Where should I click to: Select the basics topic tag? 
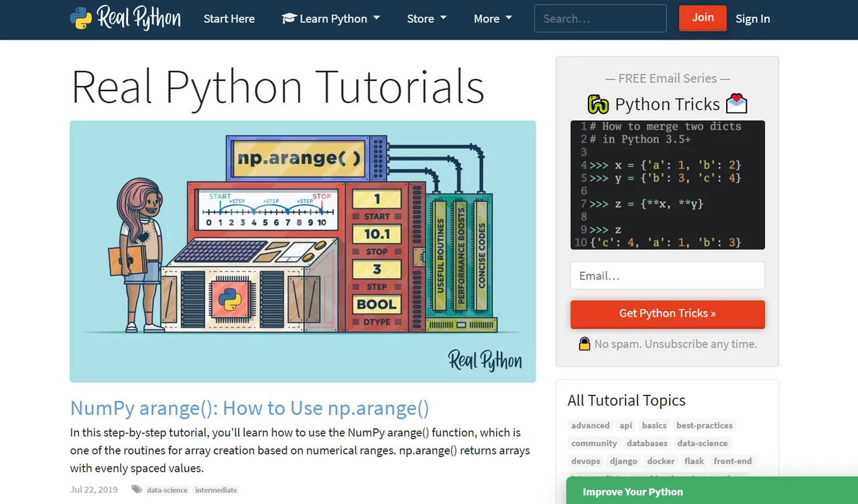654,426
